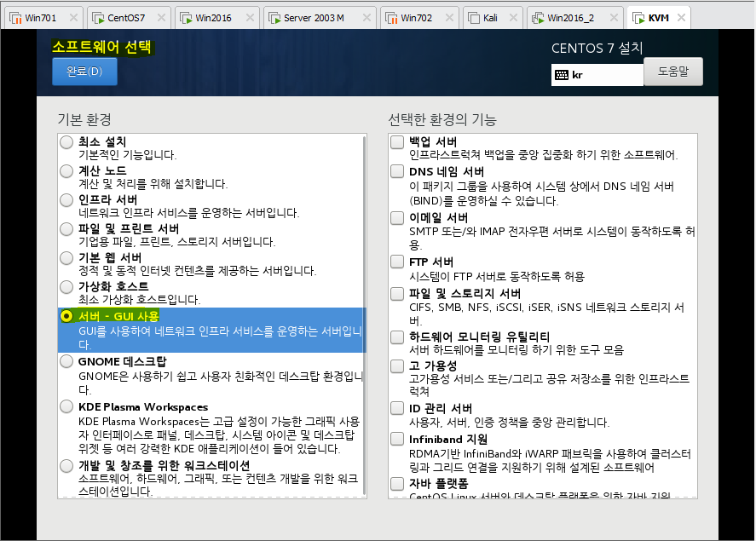
Task: Click the '기본적인 기능입니다.' description
Action: click(x=128, y=155)
